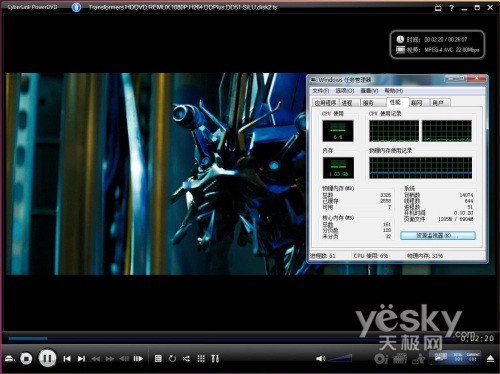Click the memory usage gauge
Viewport: 500px width, 374px height.
tap(338, 168)
